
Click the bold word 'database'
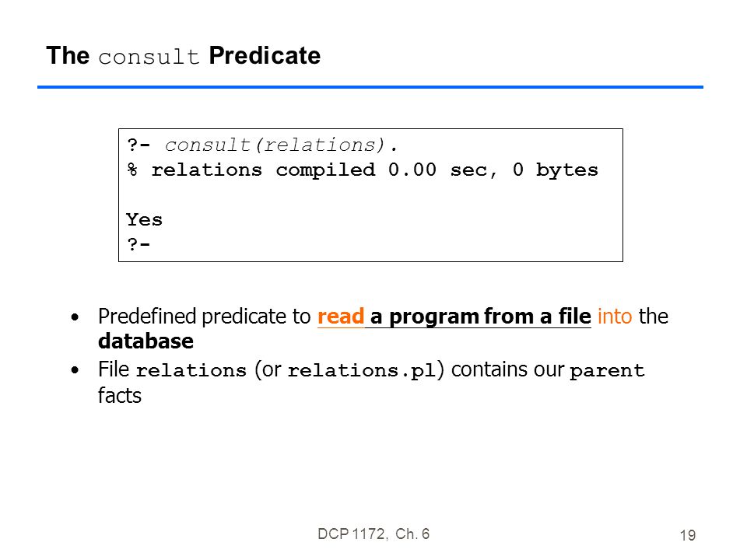(x=146, y=341)
